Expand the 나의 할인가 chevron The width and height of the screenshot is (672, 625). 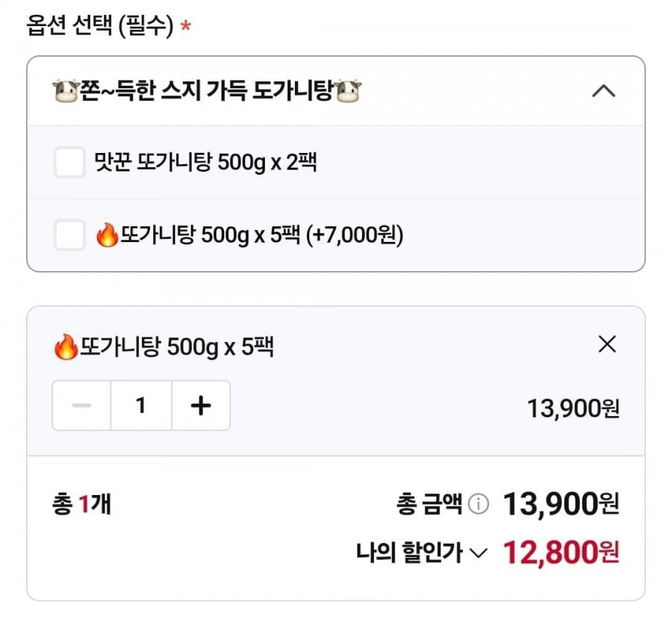pyautogui.click(x=479, y=553)
